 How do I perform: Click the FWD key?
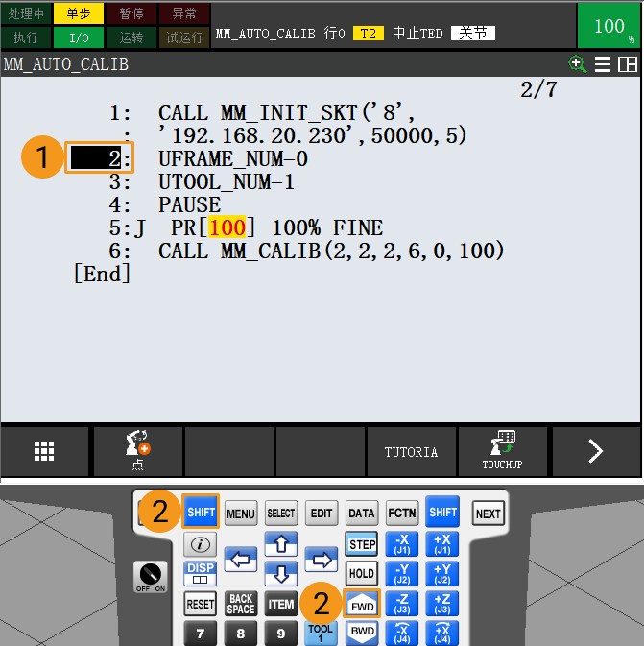[x=362, y=604]
